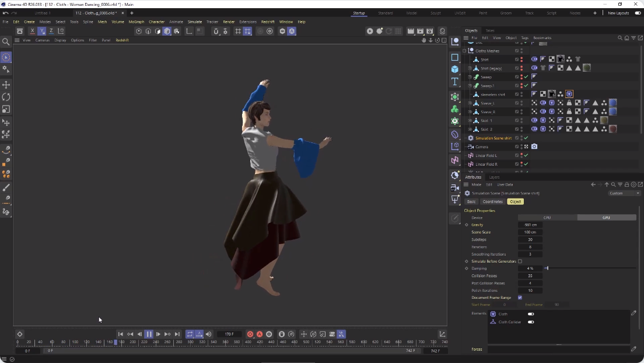Screen dimensions: 644x363
Task: Toggle the Cloth element switch off
Action: [x=531, y=314]
